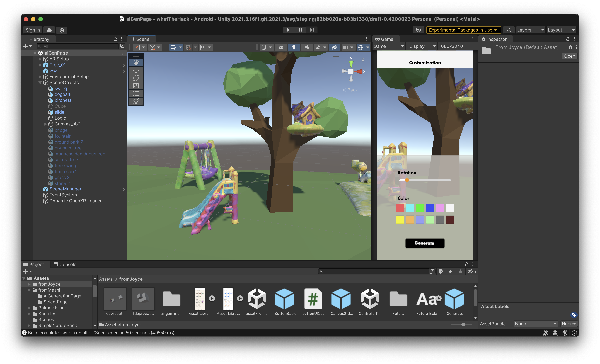
Task: Open the Display 1 dropdown
Action: (x=422, y=46)
